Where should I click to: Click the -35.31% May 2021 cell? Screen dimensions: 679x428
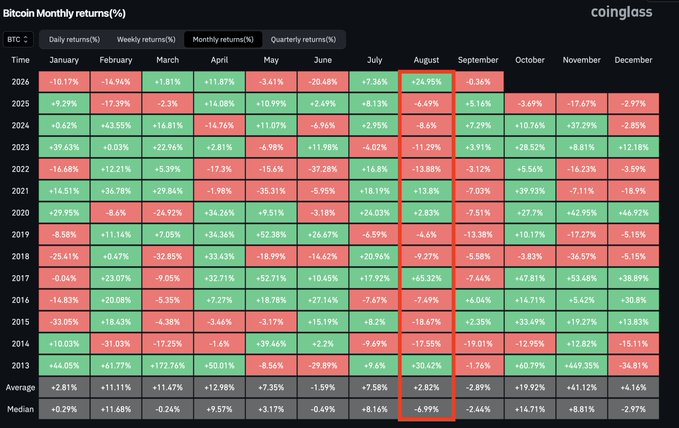click(x=271, y=191)
